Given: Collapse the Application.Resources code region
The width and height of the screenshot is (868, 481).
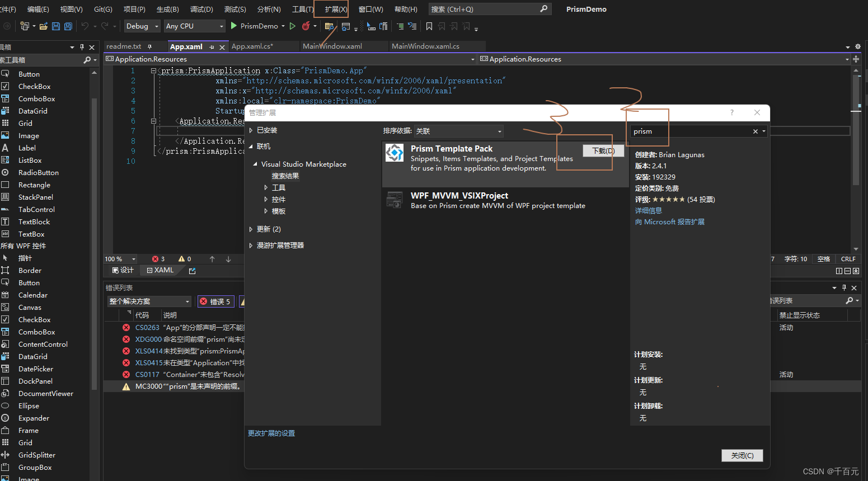Looking at the screenshot, I should tap(153, 121).
